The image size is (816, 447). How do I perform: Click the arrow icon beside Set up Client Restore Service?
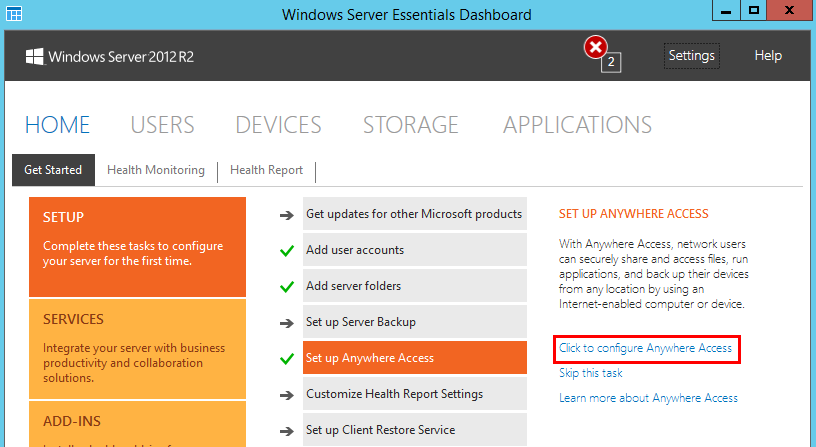tap(287, 431)
